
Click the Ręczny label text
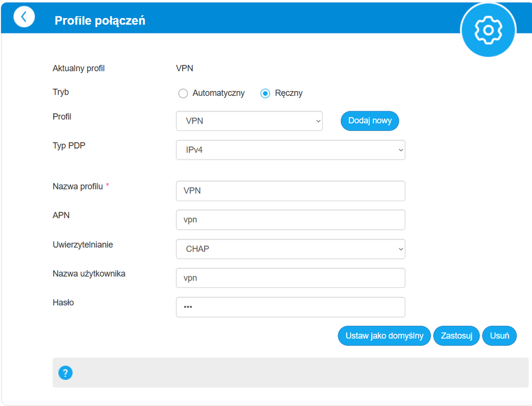(x=289, y=93)
